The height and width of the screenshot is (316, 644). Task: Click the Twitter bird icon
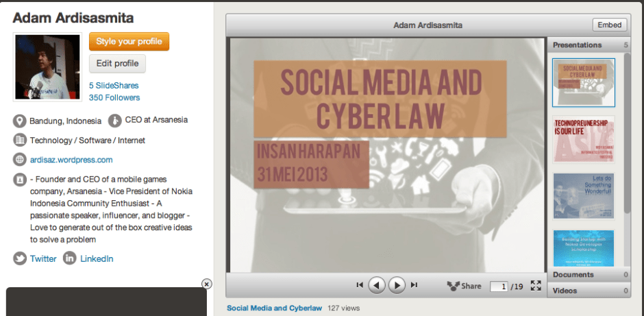click(19, 258)
